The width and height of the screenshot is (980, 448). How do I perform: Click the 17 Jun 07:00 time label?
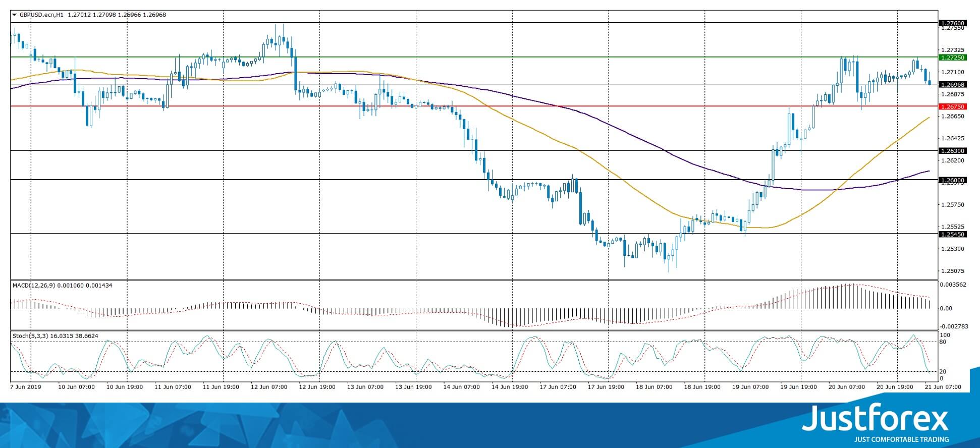558,387
